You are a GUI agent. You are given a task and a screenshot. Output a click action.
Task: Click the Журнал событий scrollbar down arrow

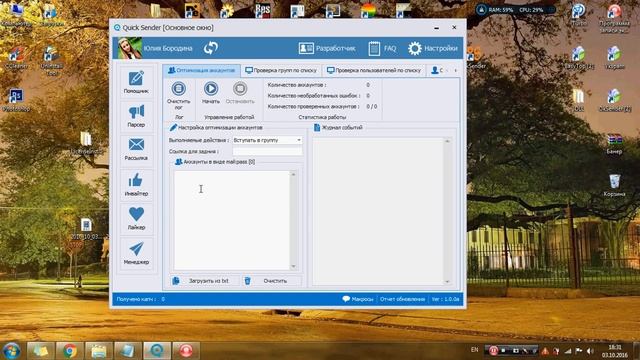point(447,282)
